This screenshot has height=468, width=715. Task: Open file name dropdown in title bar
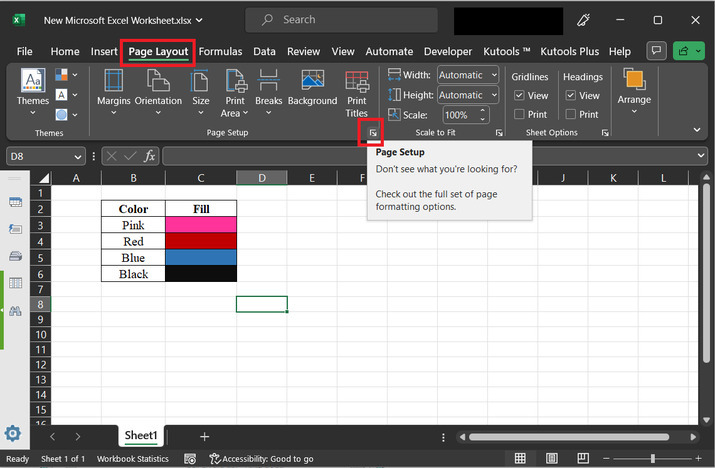(199, 20)
